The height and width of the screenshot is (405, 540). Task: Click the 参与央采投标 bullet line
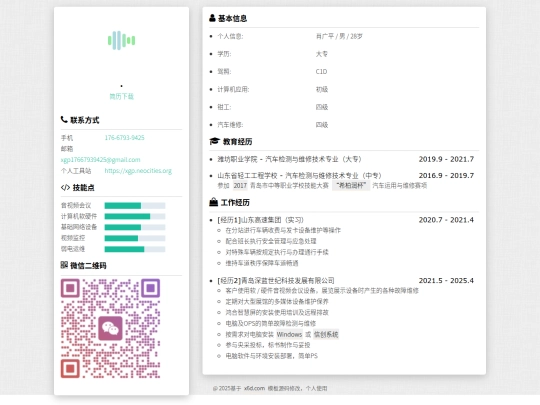(x=268, y=345)
